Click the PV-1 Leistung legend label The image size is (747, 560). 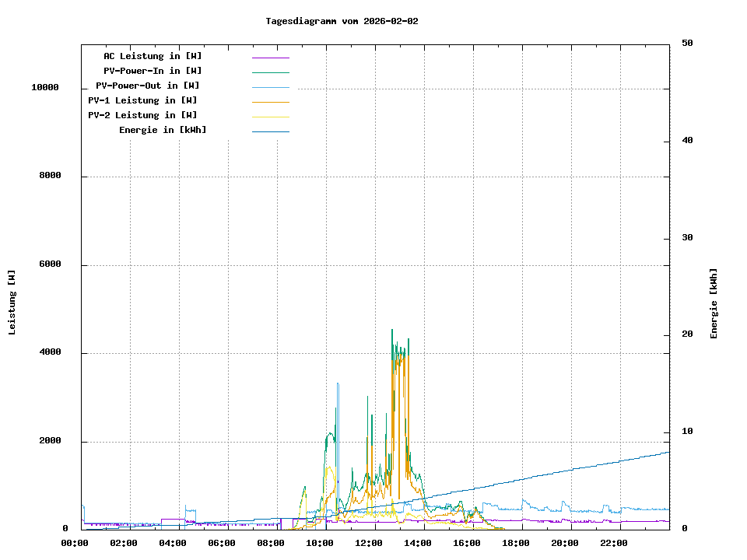(x=142, y=100)
